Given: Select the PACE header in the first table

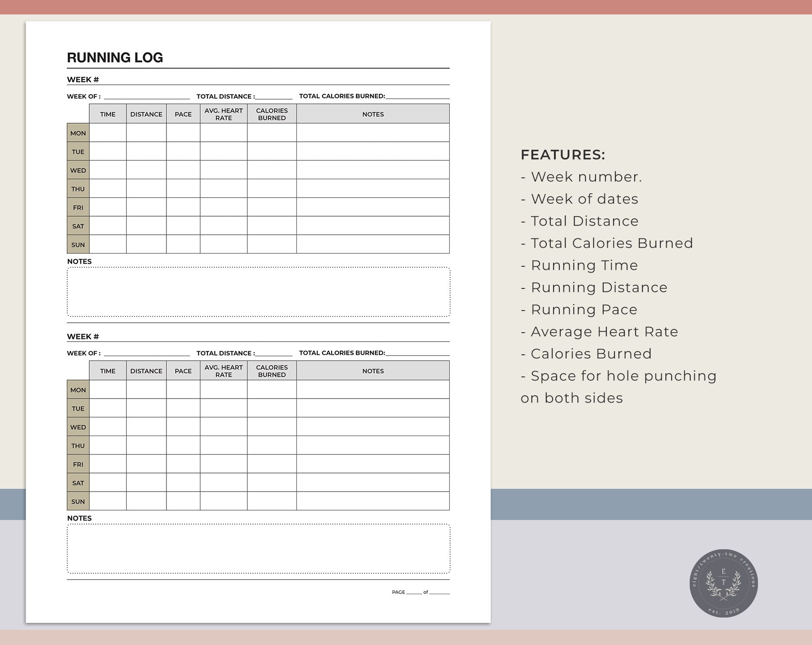Looking at the screenshot, I should click(183, 114).
